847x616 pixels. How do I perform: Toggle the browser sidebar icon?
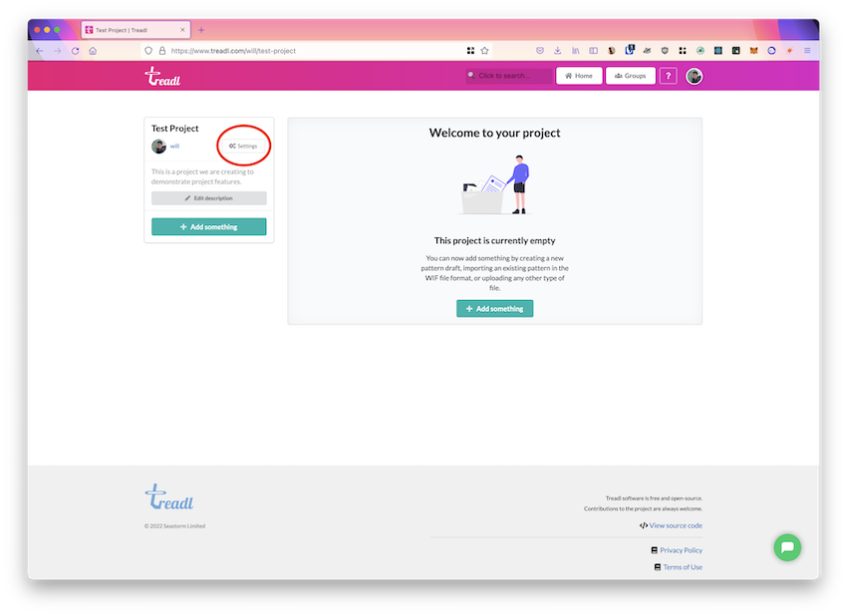tap(593, 51)
